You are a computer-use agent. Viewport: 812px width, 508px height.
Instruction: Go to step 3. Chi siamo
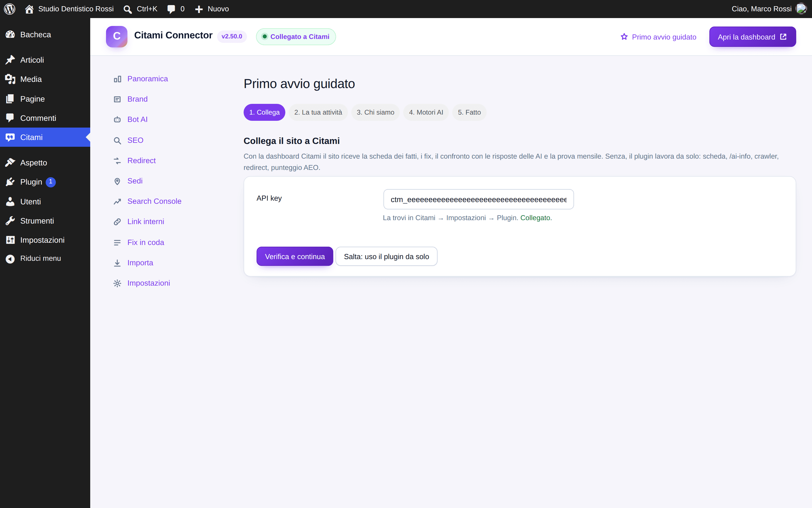376,112
